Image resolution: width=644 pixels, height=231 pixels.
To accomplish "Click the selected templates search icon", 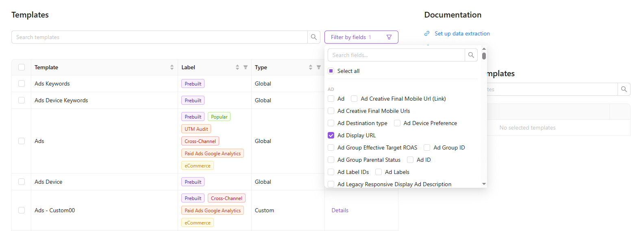I will [624, 89].
